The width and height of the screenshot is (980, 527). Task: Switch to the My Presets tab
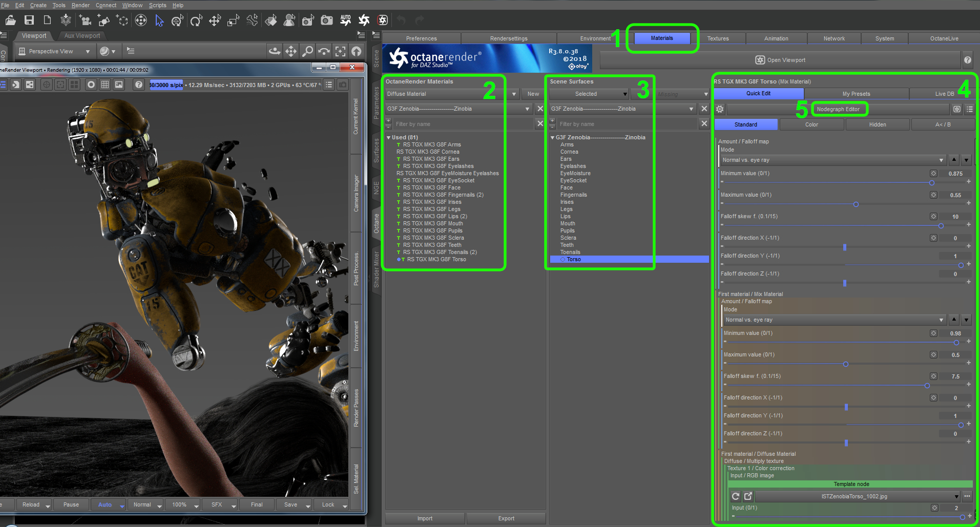point(856,94)
